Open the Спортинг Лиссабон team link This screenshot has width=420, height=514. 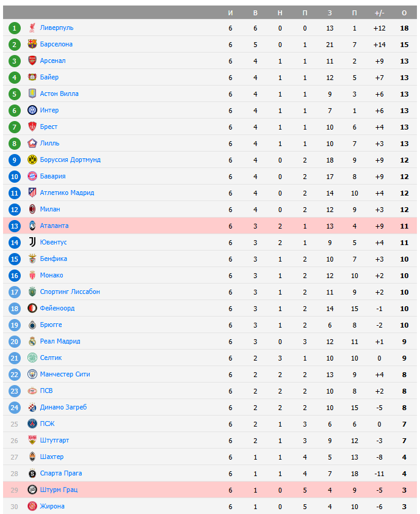70,292
